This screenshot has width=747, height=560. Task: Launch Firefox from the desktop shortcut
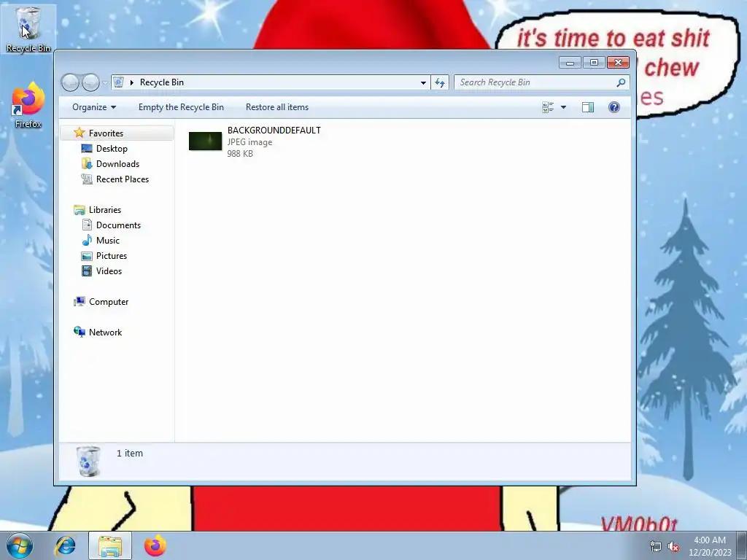pyautogui.click(x=28, y=106)
